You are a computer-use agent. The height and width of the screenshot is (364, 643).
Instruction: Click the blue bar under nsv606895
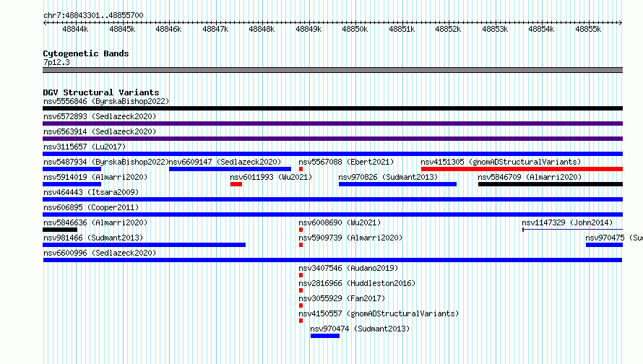(x=332, y=214)
